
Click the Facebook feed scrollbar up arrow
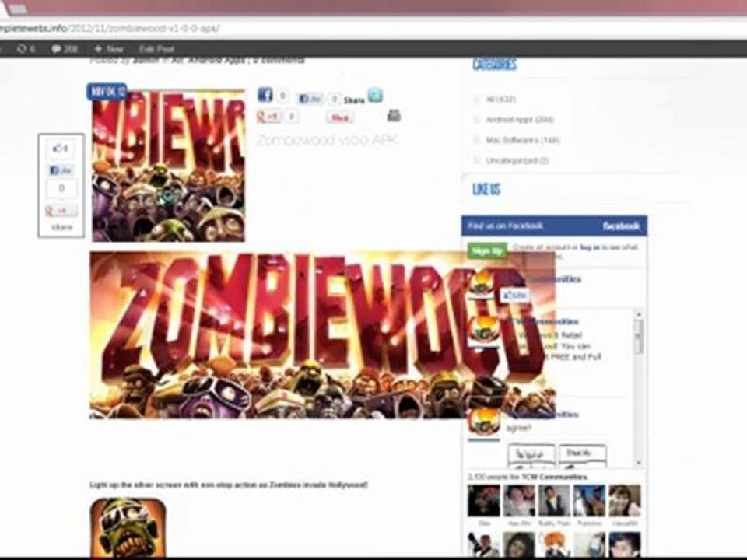pyautogui.click(x=638, y=314)
